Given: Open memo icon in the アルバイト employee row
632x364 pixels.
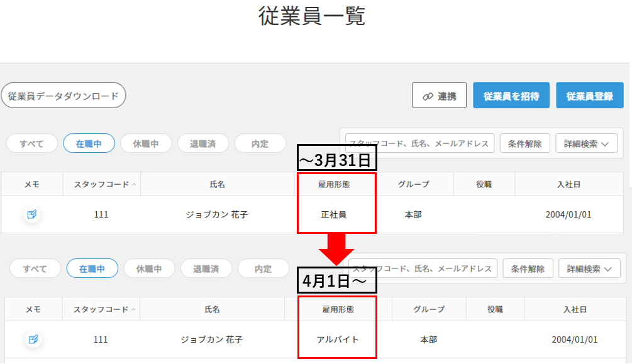Looking at the screenshot, I should point(33,339).
